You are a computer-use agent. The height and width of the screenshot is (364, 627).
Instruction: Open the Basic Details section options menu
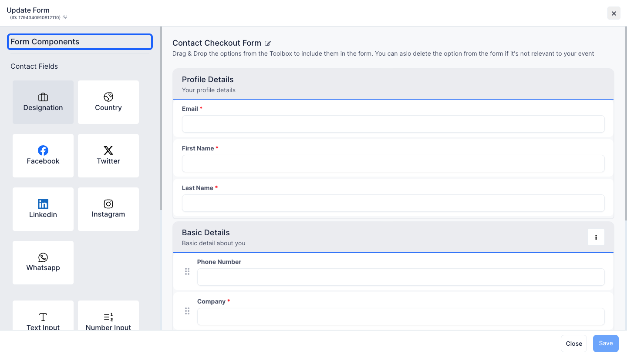click(x=596, y=237)
